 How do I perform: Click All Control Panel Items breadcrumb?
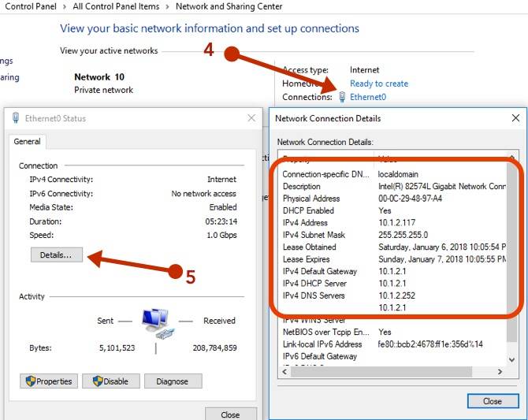coord(116,6)
